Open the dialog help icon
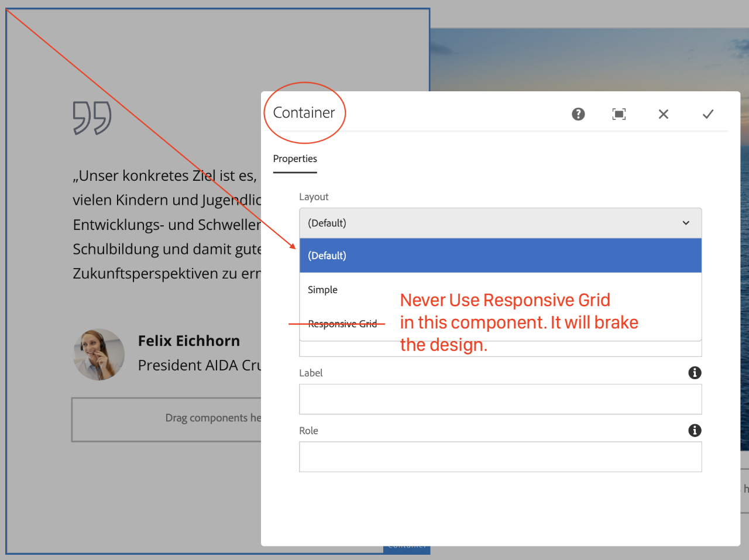The width and height of the screenshot is (749, 560). pyautogui.click(x=578, y=114)
